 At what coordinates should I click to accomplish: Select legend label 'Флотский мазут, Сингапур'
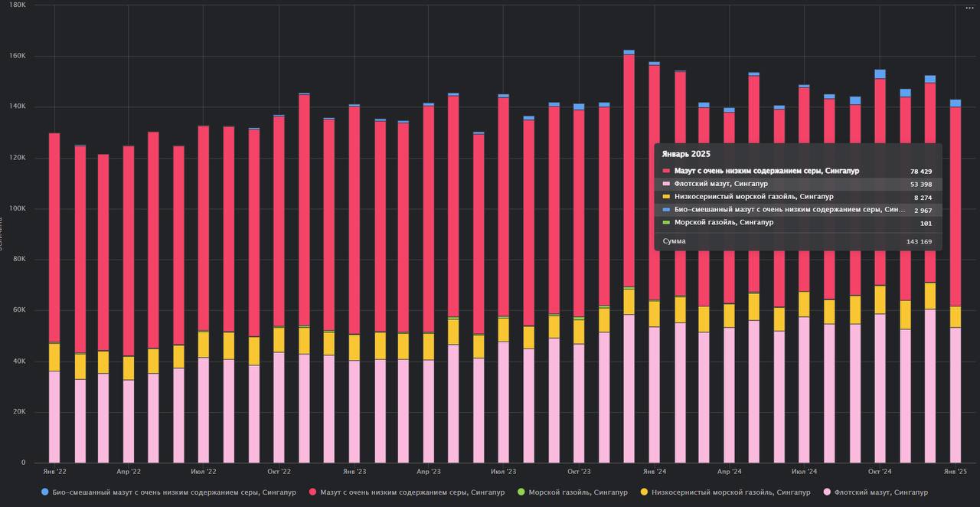tap(880, 492)
